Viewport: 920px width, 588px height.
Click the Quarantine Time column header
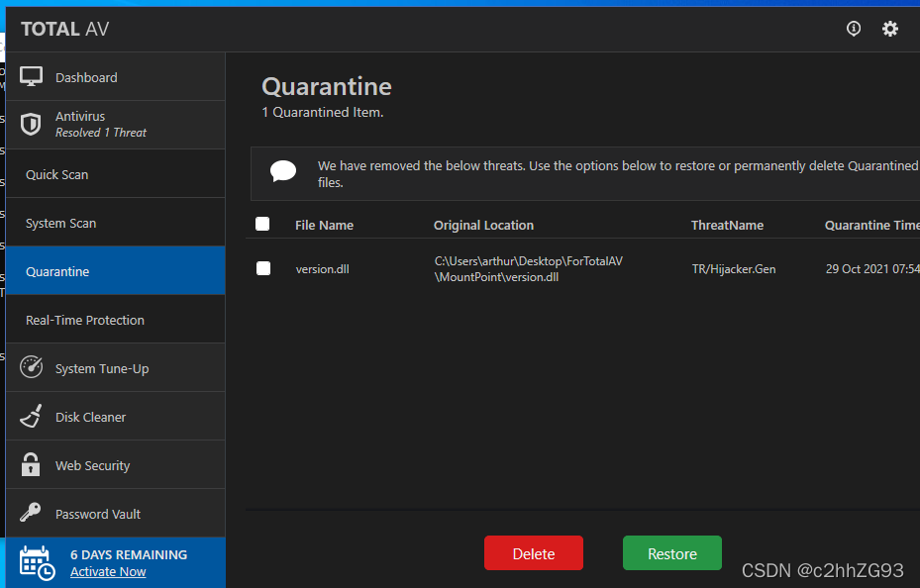point(871,225)
